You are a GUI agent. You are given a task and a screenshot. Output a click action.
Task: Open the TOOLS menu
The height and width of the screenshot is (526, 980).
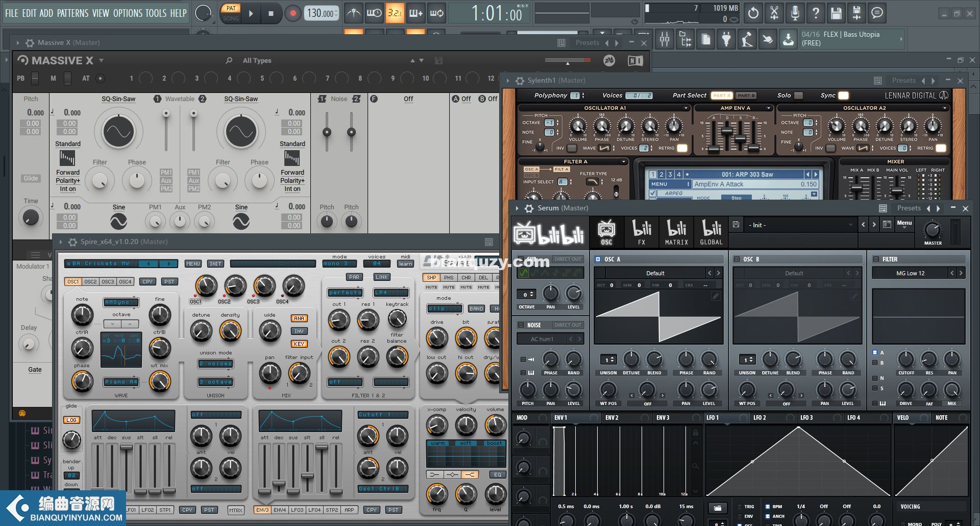[x=156, y=13]
